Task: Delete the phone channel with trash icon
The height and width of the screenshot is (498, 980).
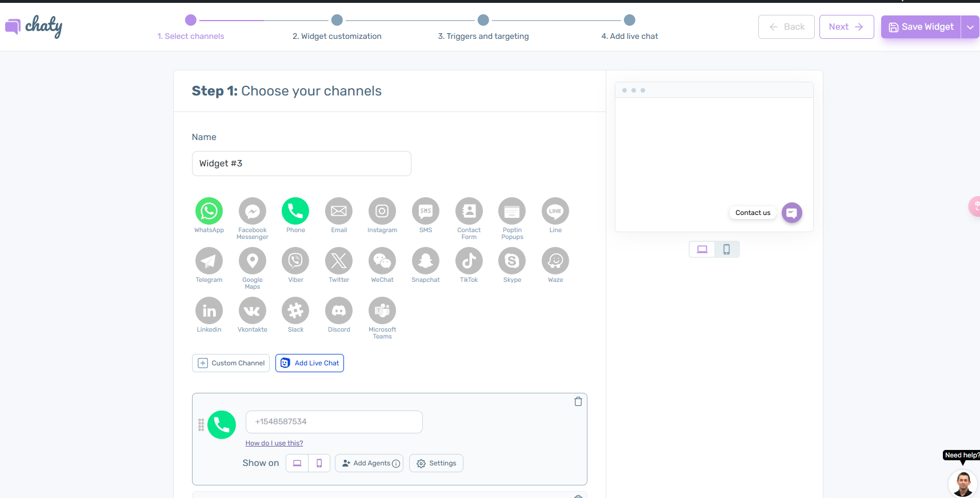Action: 578,401
